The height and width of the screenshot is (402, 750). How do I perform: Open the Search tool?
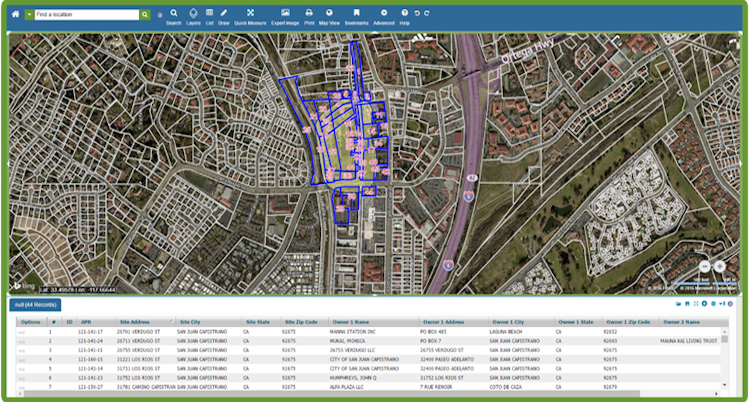point(174,13)
